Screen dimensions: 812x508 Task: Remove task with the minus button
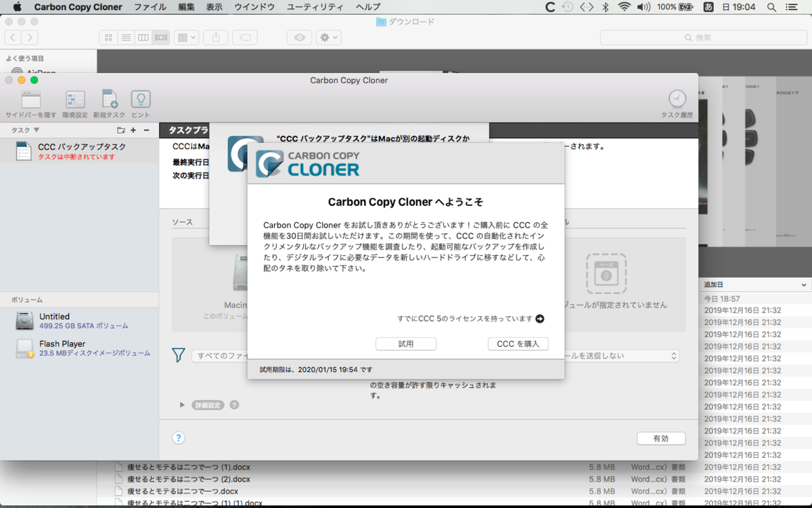(146, 130)
